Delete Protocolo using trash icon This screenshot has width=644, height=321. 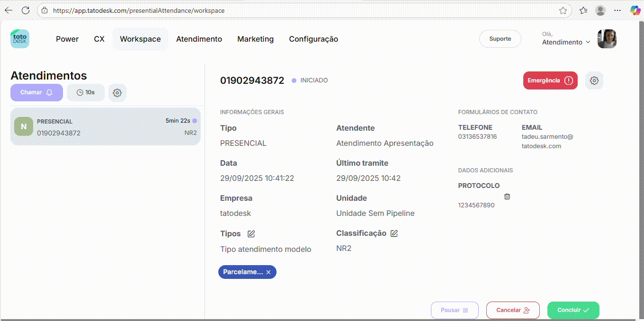[x=507, y=196]
